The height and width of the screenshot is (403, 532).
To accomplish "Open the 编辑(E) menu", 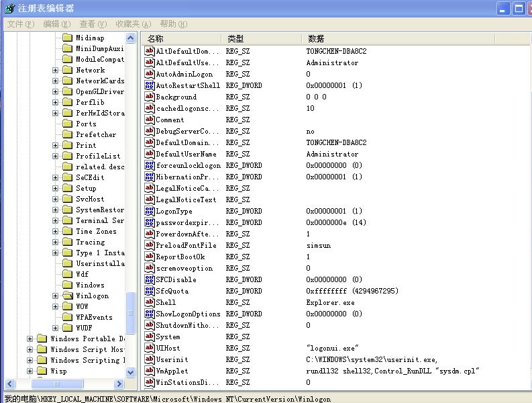I will coord(57,24).
